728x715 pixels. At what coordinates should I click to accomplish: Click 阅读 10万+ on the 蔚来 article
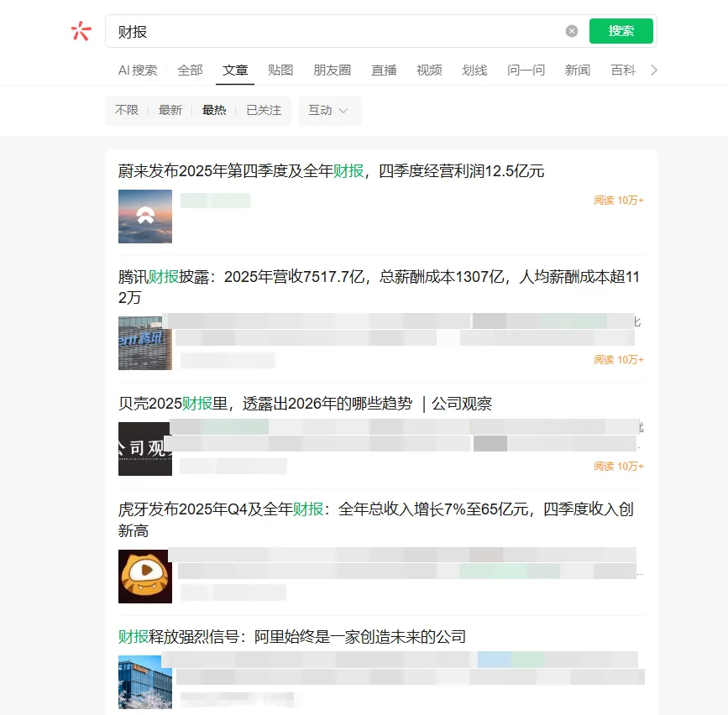619,200
